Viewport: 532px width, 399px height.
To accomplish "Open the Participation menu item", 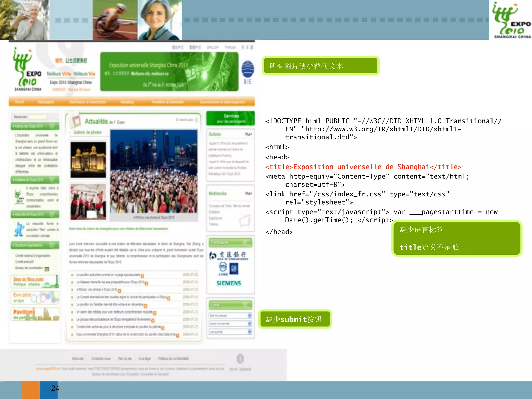I will click(46, 102).
